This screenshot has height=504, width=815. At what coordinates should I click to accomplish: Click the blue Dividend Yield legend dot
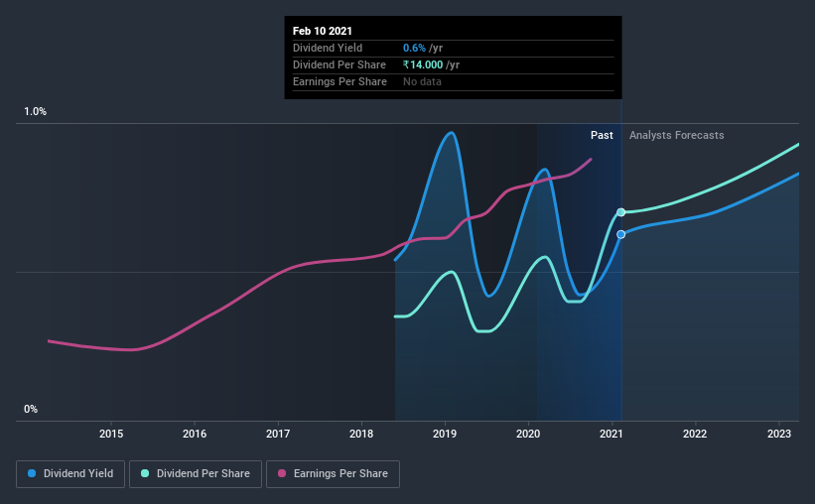click(x=32, y=473)
